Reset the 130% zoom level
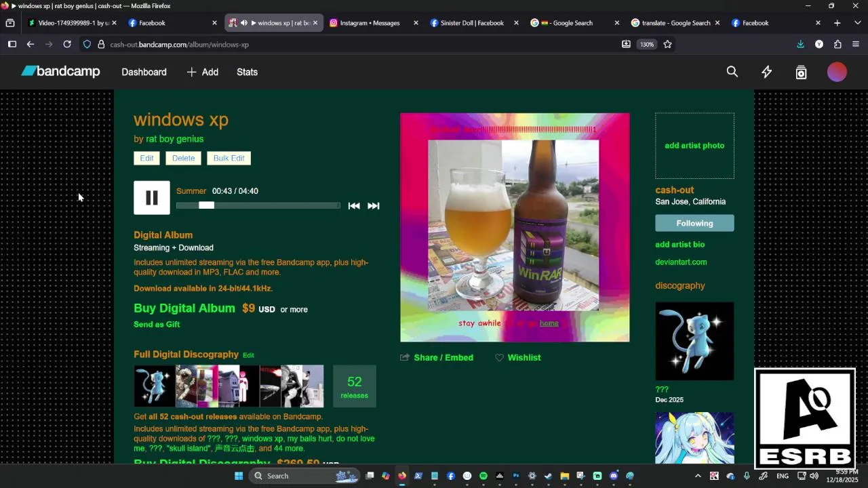868x488 pixels. coord(647,44)
